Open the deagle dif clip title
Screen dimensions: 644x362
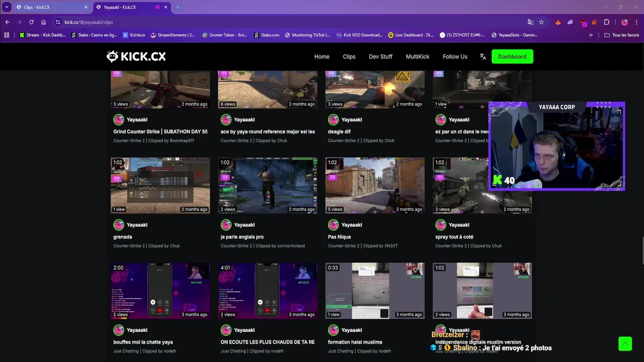click(x=339, y=132)
